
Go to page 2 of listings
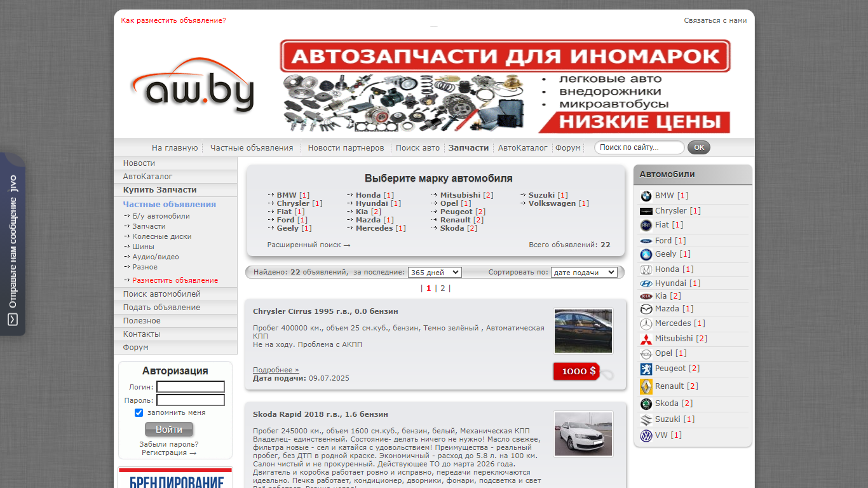(x=443, y=288)
